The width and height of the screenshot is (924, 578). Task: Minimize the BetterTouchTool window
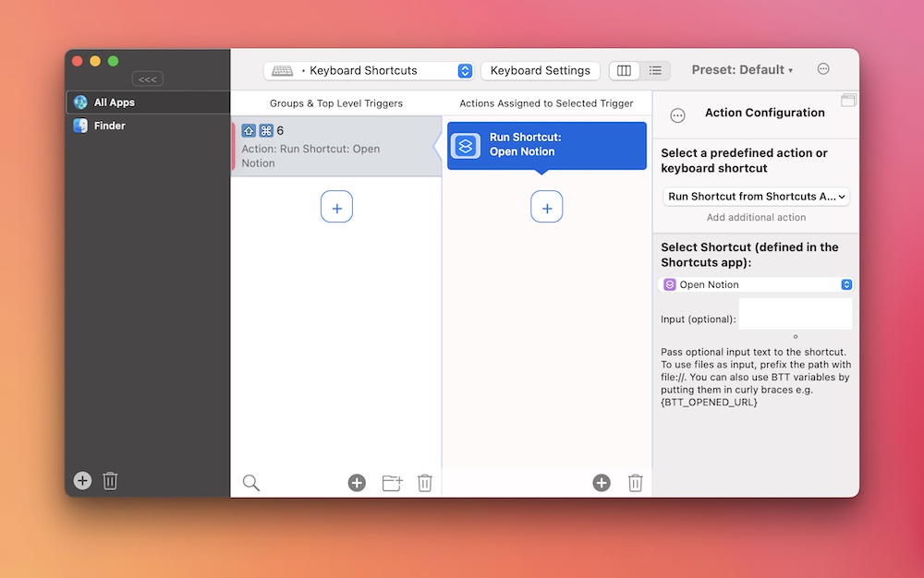95,61
